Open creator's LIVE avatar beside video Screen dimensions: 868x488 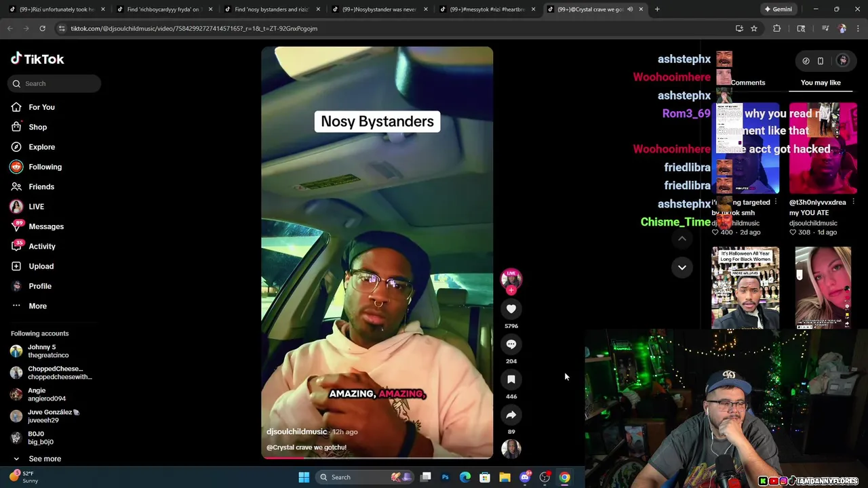pyautogui.click(x=511, y=279)
